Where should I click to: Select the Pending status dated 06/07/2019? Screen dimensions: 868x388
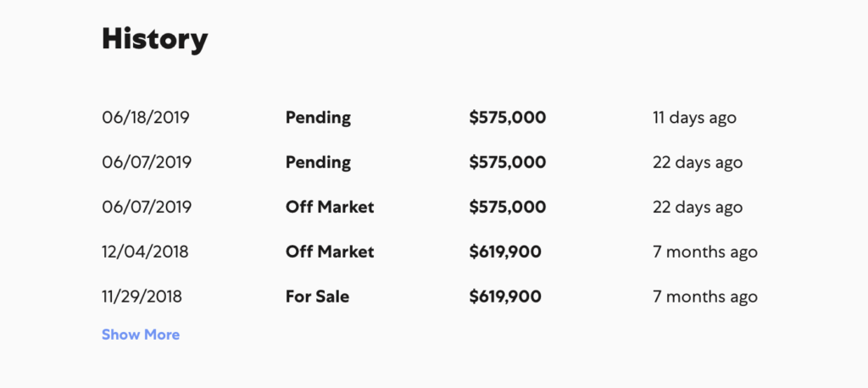[319, 163]
